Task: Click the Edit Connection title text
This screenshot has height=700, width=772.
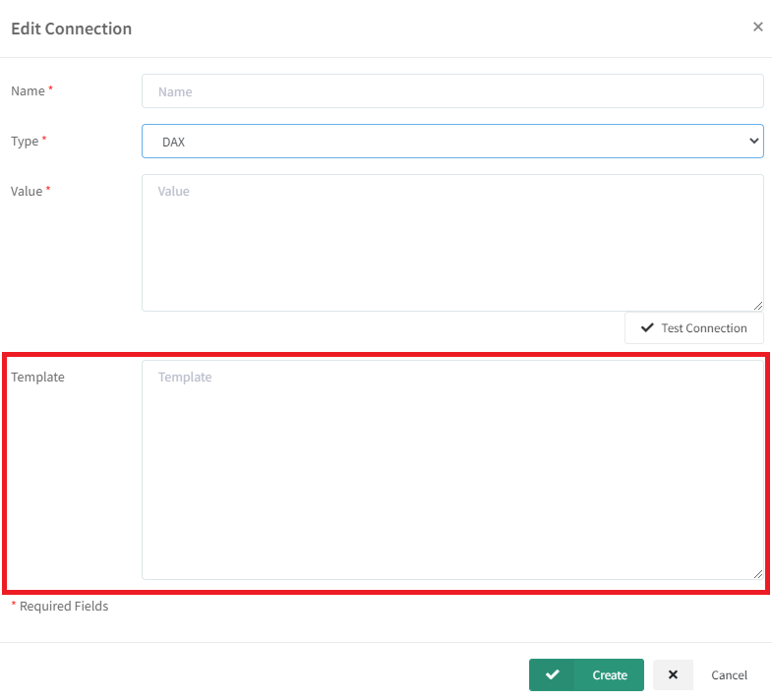Action: pyautogui.click(x=72, y=29)
